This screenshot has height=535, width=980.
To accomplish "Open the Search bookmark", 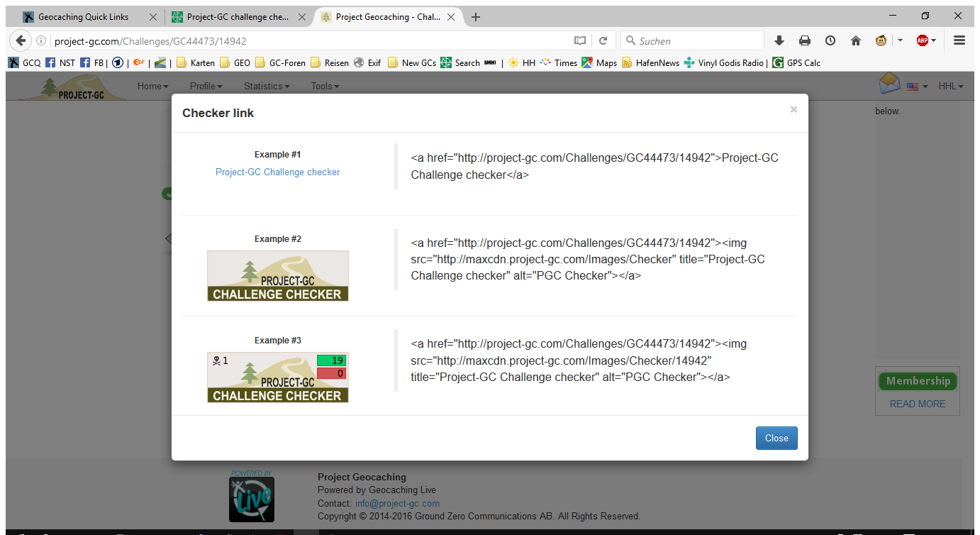I will (460, 63).
